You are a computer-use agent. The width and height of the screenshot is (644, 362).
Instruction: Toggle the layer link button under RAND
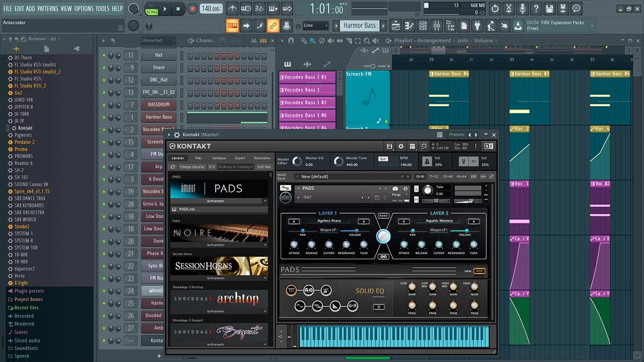(383, 257)
